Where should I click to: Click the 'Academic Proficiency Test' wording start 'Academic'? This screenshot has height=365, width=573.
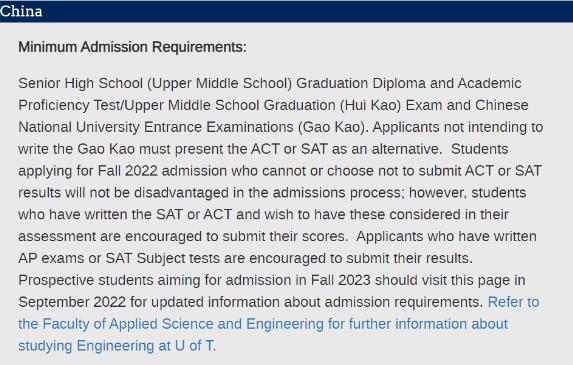(x=489, y=83)
